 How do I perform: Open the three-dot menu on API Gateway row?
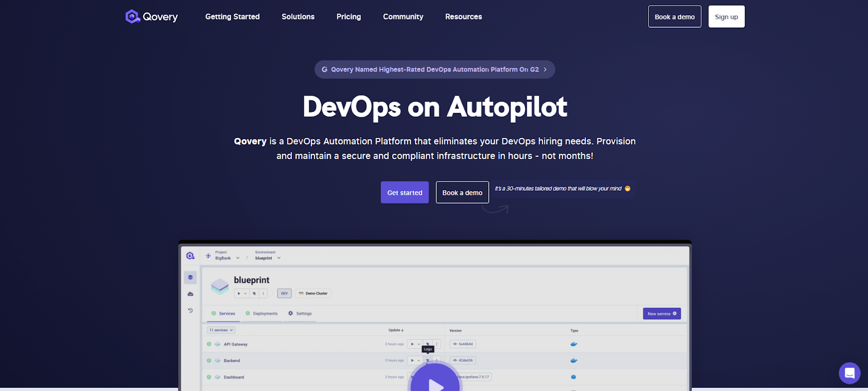coord(437,344)
